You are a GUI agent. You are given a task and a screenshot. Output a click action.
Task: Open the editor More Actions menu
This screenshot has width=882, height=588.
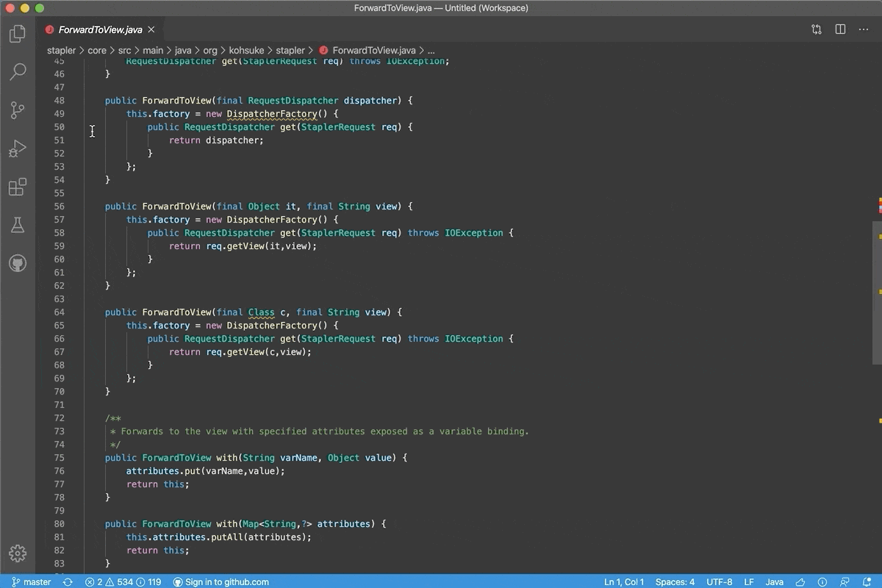pos(864,29)
